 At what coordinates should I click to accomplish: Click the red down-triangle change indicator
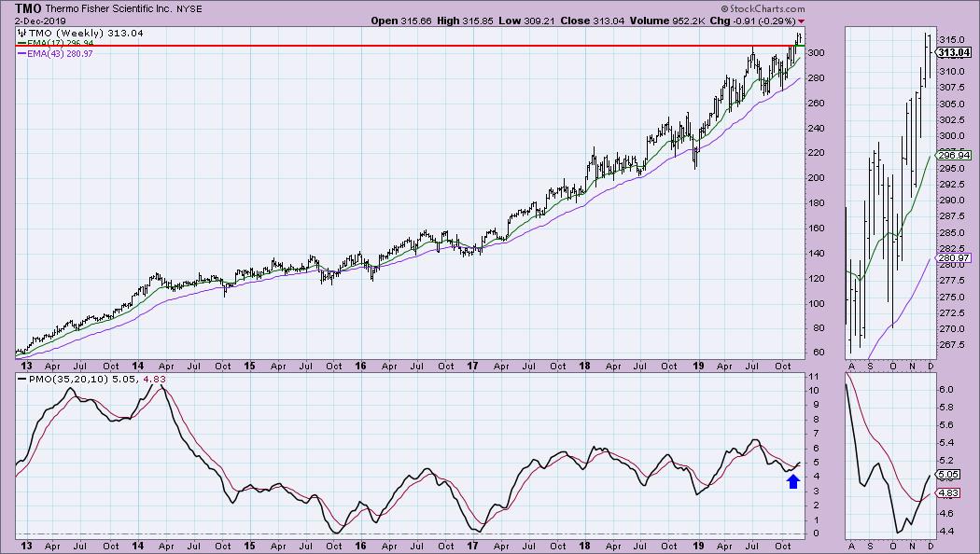point(802,21)
